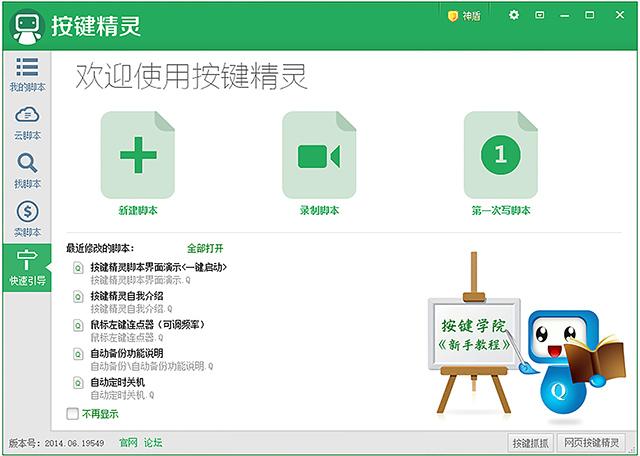Image resolution: width=640 pixels, height=456 pixels.
Task: Click the 网页按键精灵 button
Action: [591, 443]
